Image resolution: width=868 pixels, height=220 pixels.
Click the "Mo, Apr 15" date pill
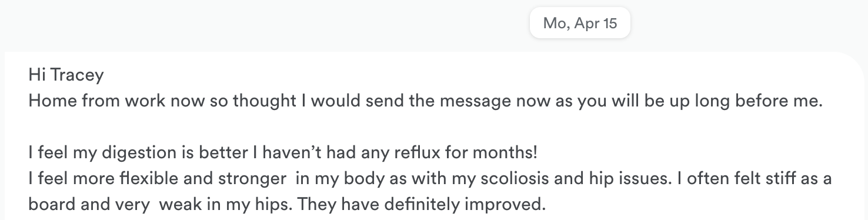coord(580,24)
